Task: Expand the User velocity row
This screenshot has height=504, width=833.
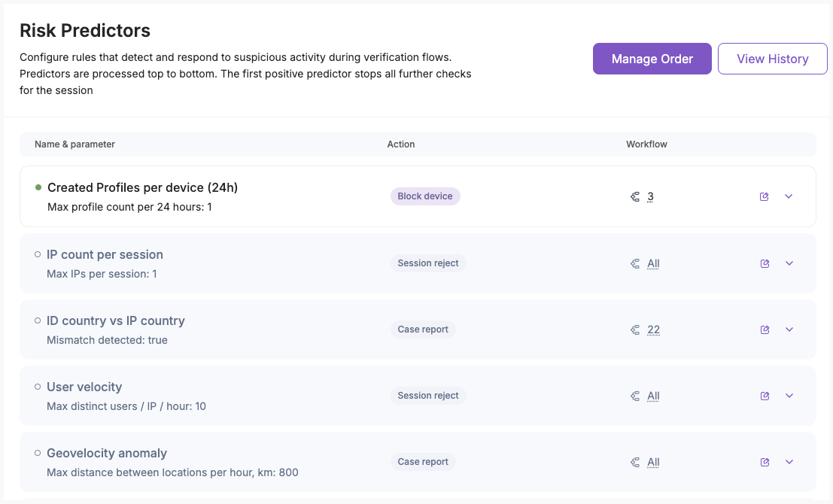Action: [x=789, y=396]
